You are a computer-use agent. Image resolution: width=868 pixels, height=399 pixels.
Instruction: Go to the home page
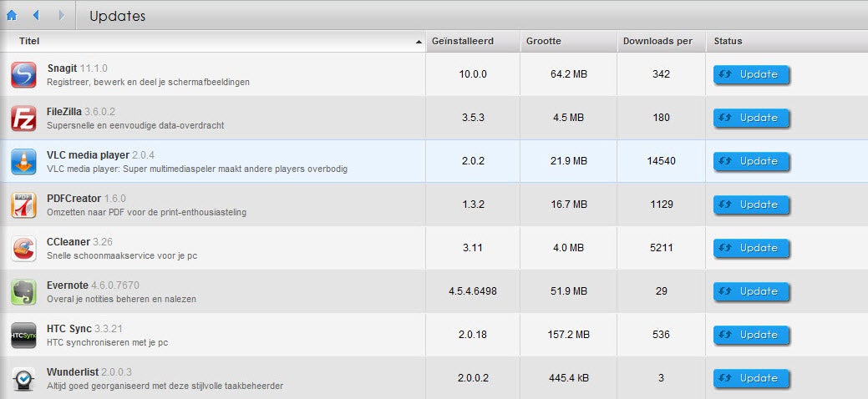click(11, 16)
